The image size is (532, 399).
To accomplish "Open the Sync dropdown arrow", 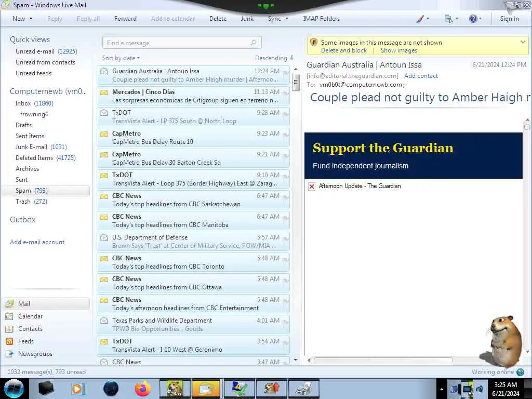I will (287, 19).
